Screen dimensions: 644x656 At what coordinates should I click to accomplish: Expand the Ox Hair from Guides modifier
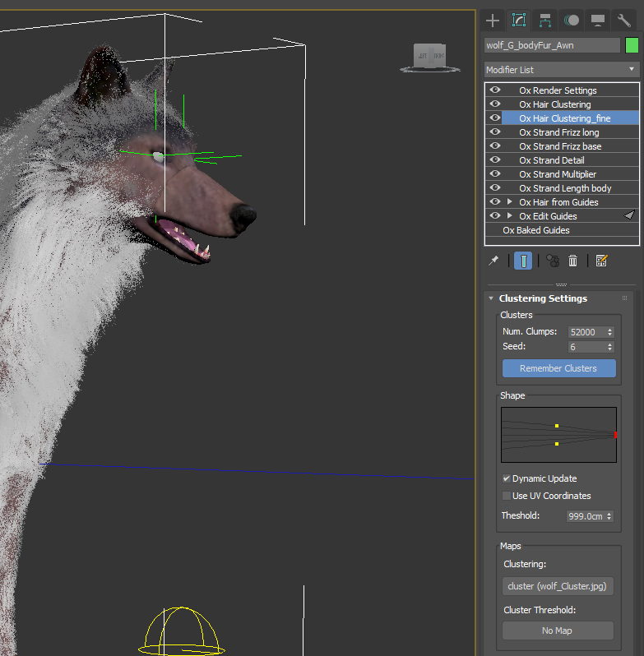point(509,202)
